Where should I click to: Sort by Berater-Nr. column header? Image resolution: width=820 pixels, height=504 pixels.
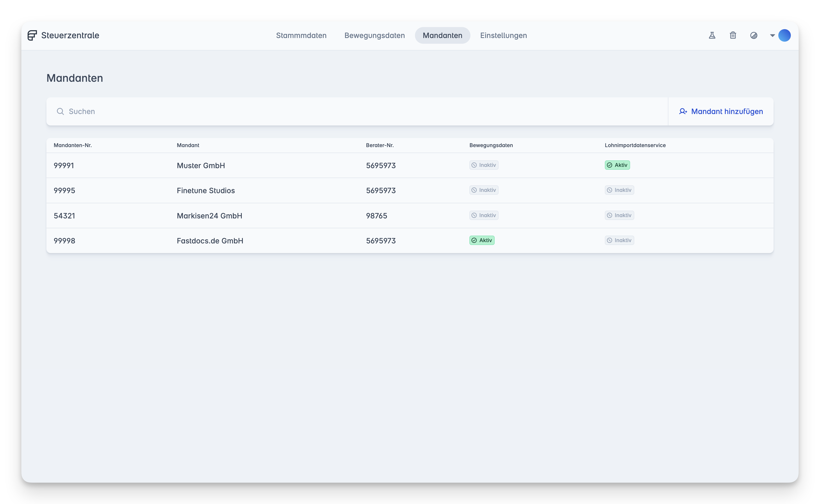click(x=380, y=145)
